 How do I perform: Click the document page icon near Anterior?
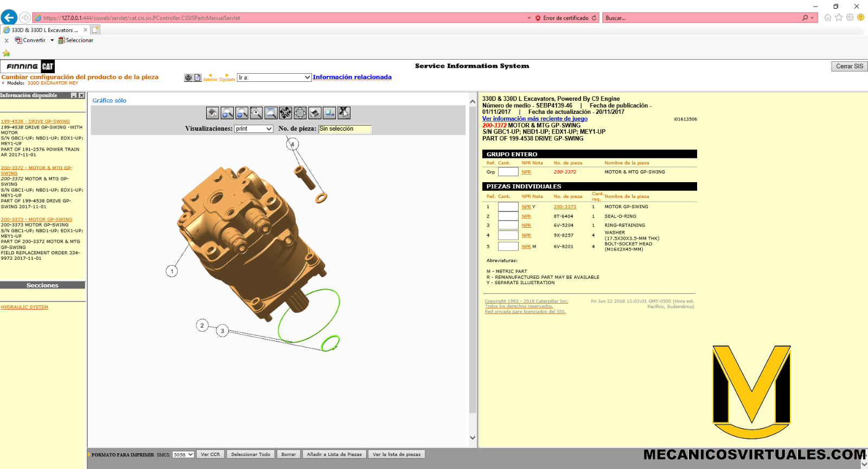tap(197, 78)
